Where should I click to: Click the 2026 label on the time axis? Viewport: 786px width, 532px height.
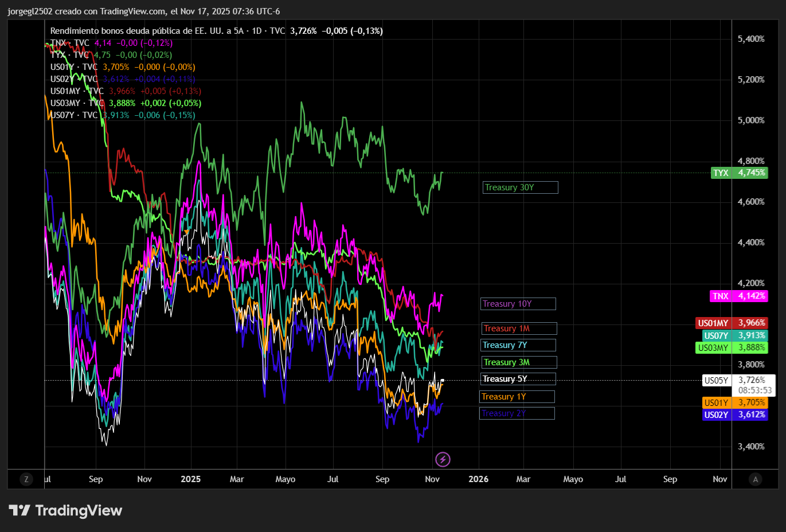coord(479,479)
